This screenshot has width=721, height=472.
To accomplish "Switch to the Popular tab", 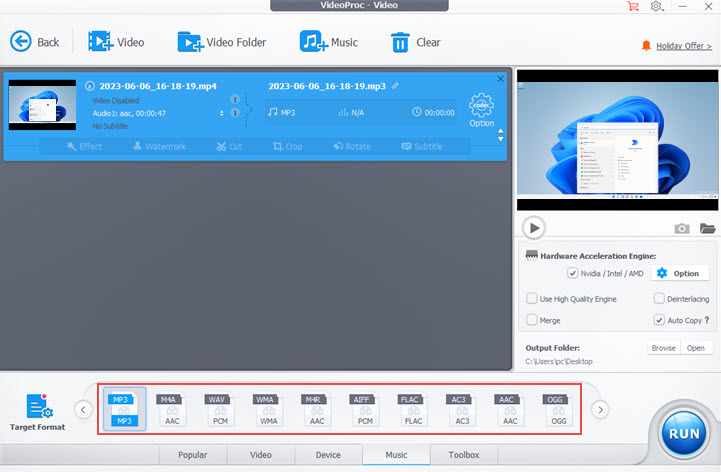I will click(193, 455).
